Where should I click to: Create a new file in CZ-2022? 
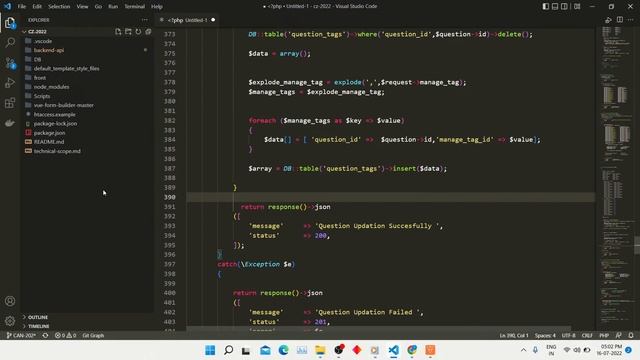pyautogui.click(x=118, y=31)
